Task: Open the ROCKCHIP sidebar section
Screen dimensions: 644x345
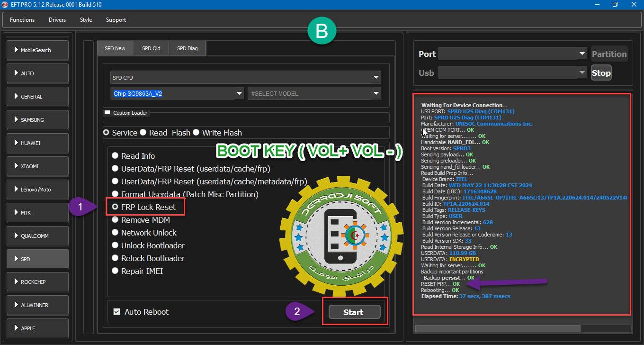Action: [x=37, y=282]
